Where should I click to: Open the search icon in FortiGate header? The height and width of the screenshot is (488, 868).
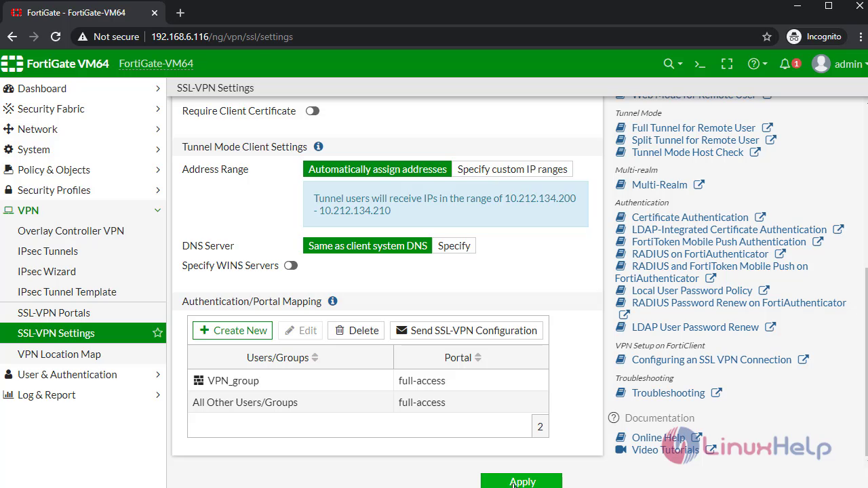(673, 64)
